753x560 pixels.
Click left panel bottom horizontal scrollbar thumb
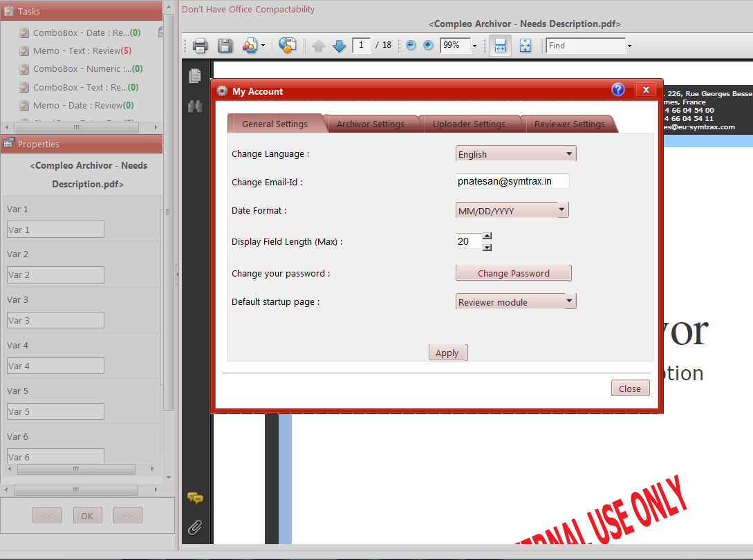[76, 490]
